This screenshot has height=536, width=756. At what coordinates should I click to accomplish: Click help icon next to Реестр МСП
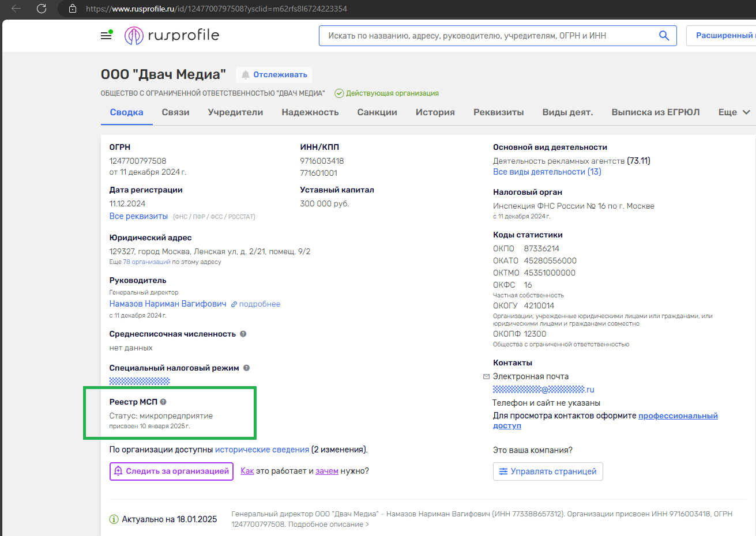(163, 402)
